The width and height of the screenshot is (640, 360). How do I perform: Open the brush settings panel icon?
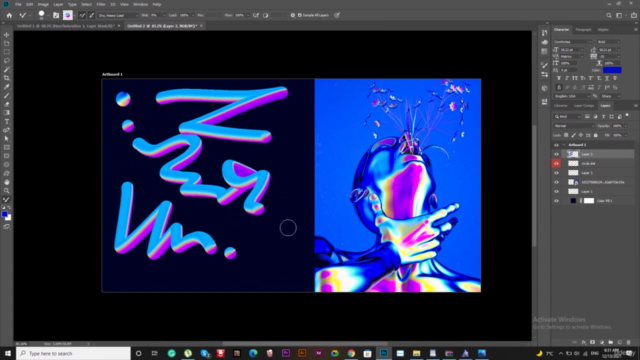(x=56, y=15)
